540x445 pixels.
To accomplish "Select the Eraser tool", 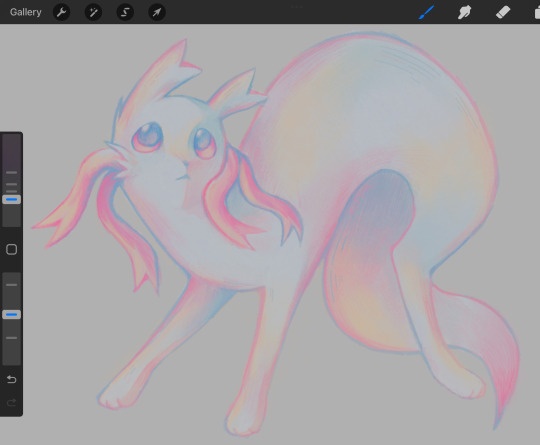I will pos(502,12).
